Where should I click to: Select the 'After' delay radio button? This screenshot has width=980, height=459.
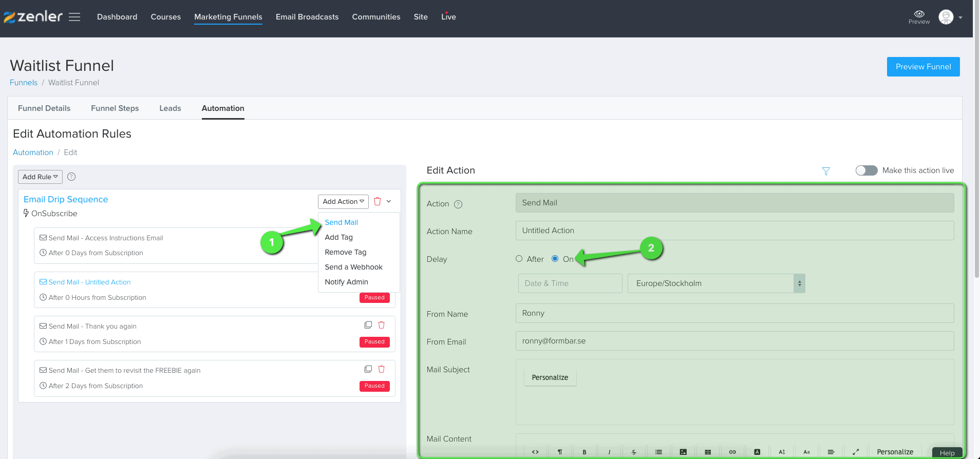click(519, 259)
